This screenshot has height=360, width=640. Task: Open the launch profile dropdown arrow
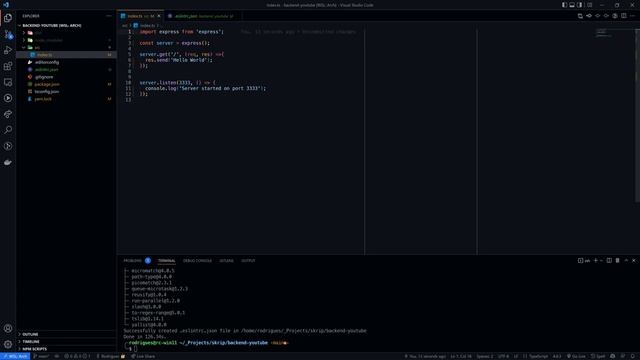[x=601, y=260]
